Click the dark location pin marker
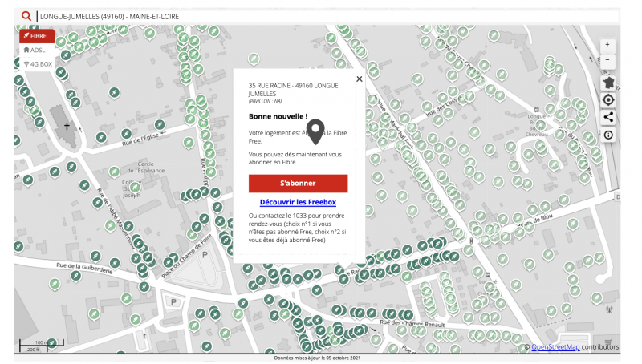The width and height of the screenshot is (642, 364). coord(316,130)
